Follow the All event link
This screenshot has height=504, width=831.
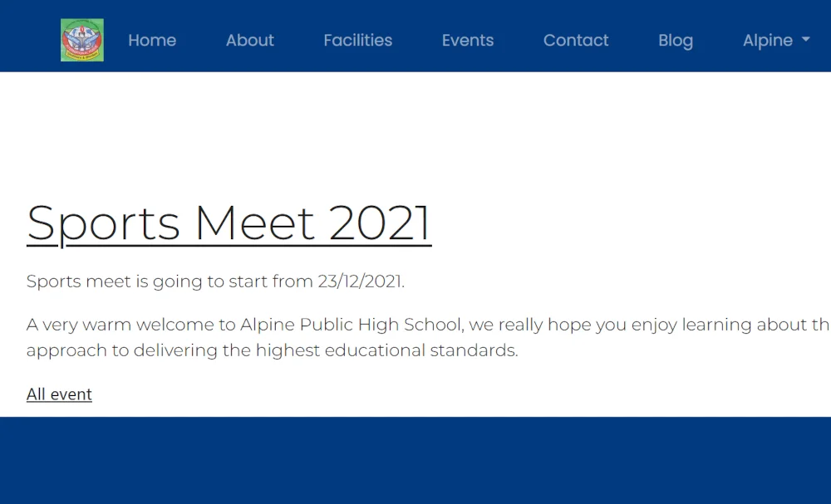pos(59,394)
